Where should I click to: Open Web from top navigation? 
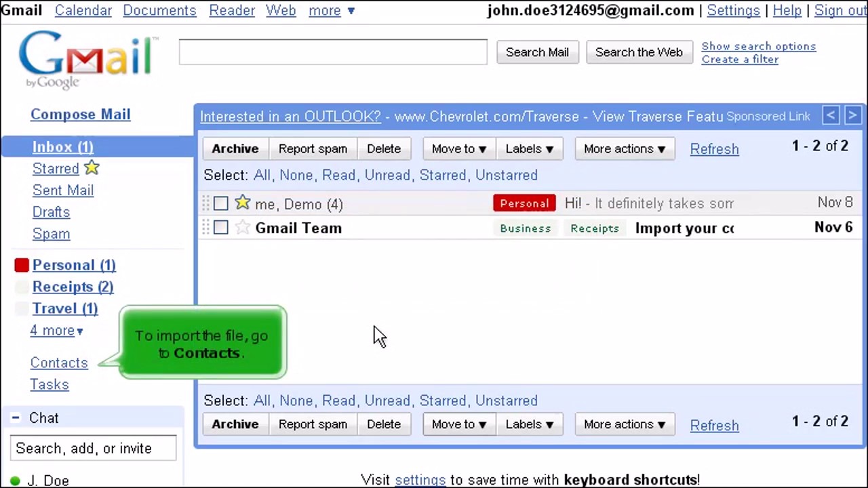[281, 10]
